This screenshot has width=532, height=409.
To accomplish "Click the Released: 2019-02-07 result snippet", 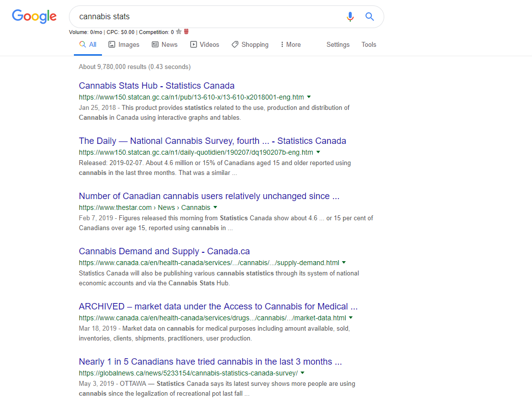I will [x=215, y=168].
